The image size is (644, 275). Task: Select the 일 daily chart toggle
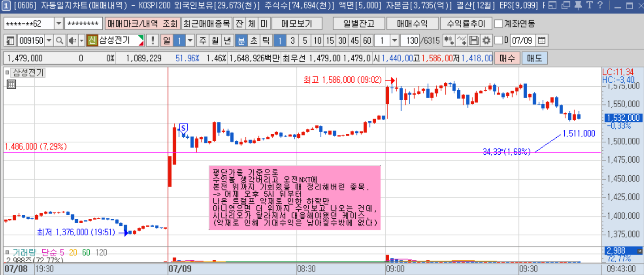pos(167,41)
